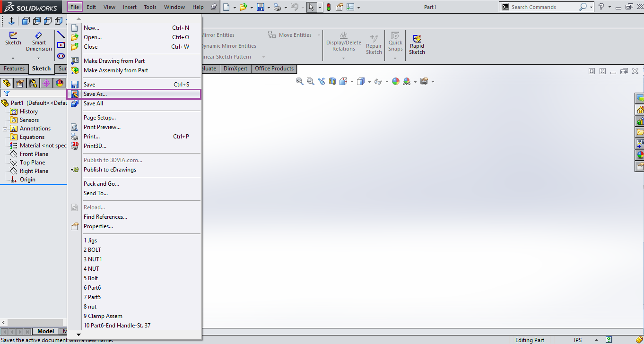This screenshot has width=644, height=344.
Task: Open the FeatureManager design tree tab icon
Action: tap(7, 83)
